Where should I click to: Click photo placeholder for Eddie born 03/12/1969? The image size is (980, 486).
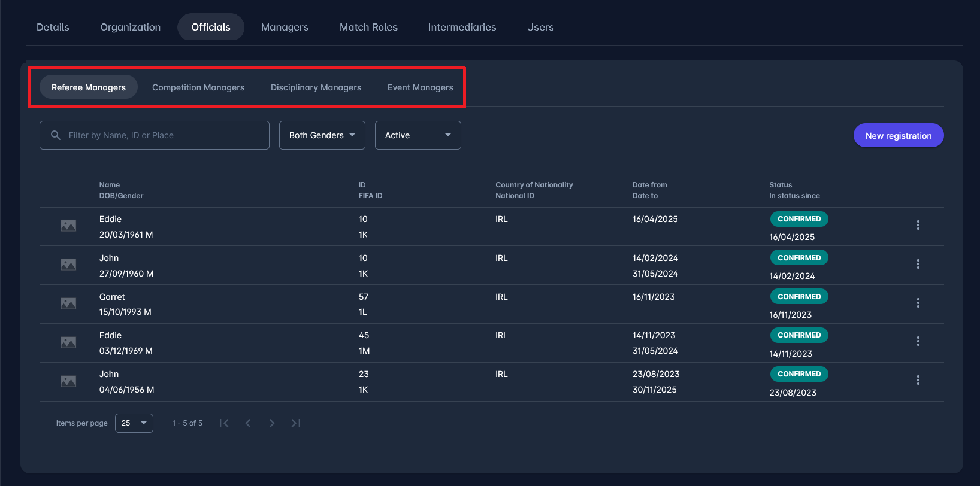[x=68, y=342]
